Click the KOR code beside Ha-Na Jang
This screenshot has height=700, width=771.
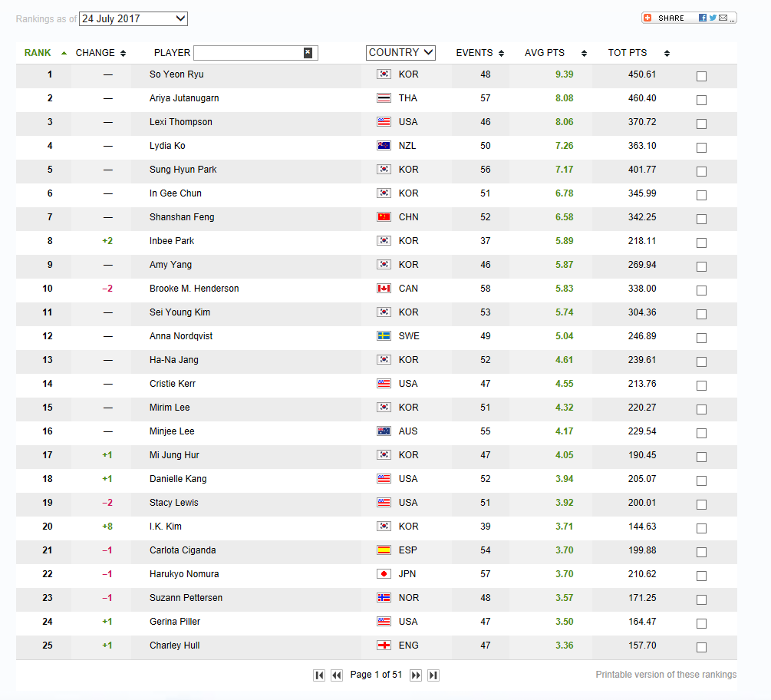tap(409, 359)
